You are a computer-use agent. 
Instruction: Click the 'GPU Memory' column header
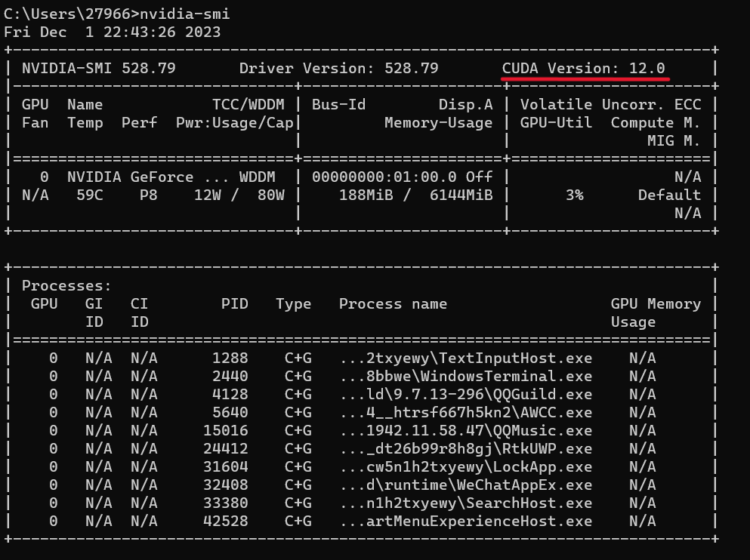[656, 304]
